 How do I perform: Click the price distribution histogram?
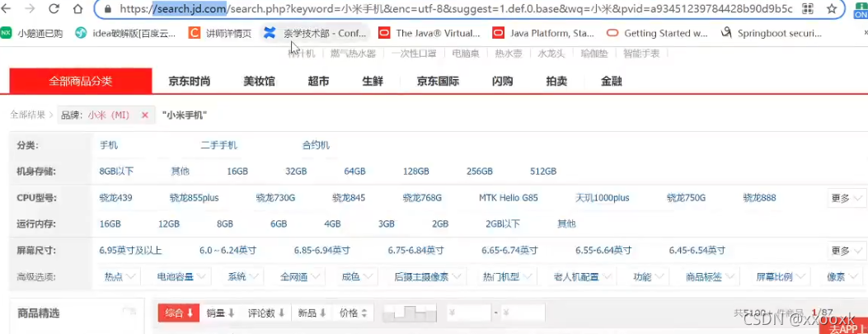point(411,313)
